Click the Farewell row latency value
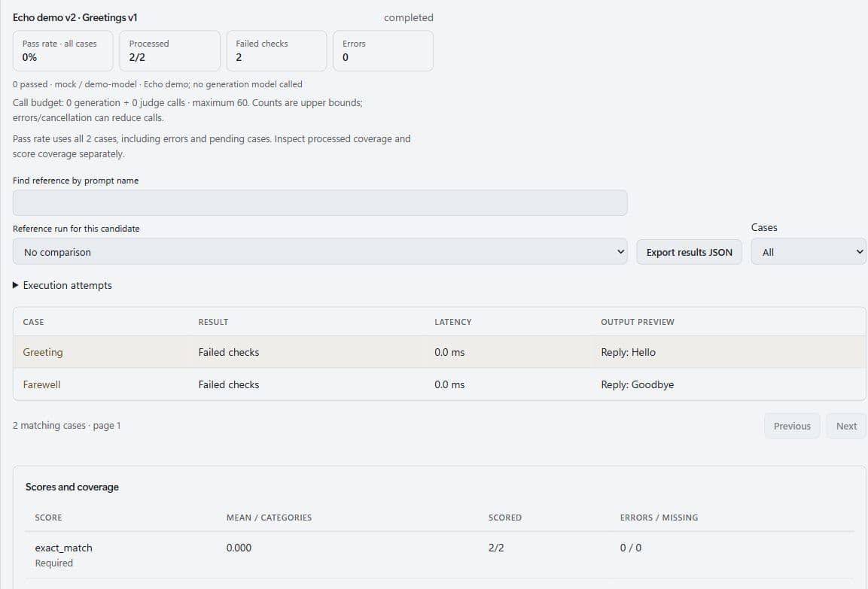Image resolution: width=868 pixels, height=589 pixels. pyautogui.click(x=449, y=384)
